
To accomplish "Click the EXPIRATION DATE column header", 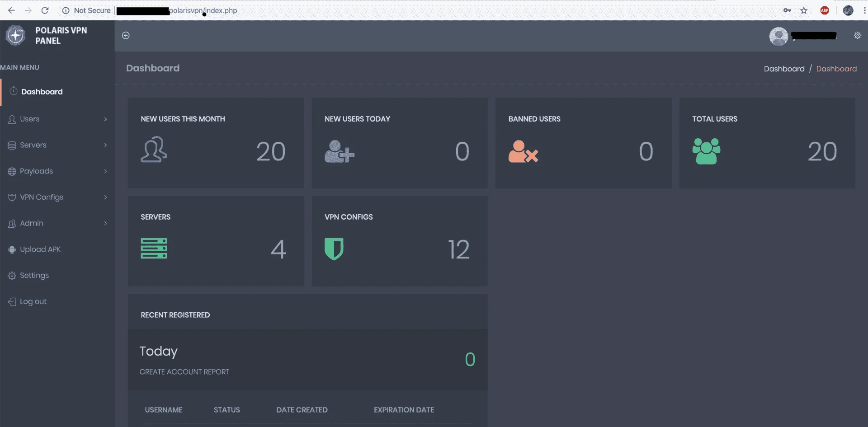I will click(x=404, y=410).
